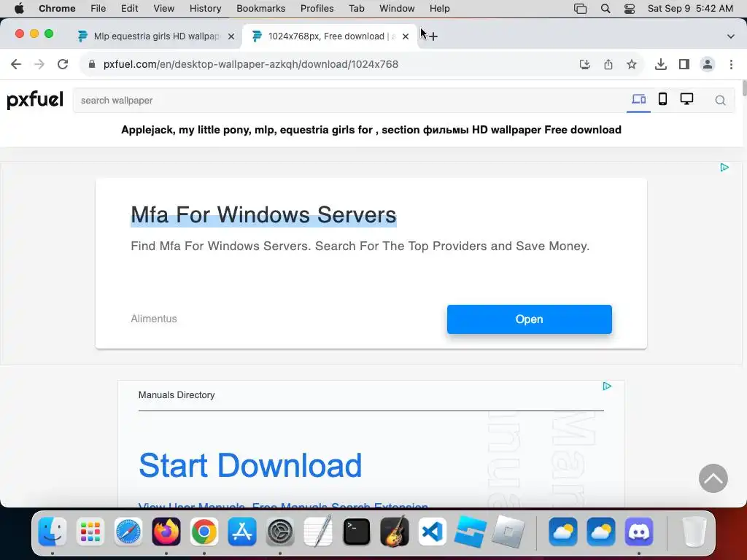
Task: Open Chrome three-dot menu
Action: [x=731, y=64]
